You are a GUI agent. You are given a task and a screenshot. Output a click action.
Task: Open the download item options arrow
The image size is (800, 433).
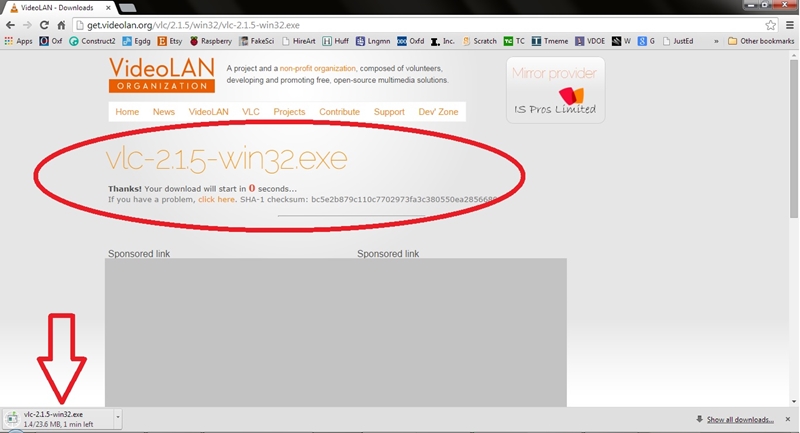[118, 417]
